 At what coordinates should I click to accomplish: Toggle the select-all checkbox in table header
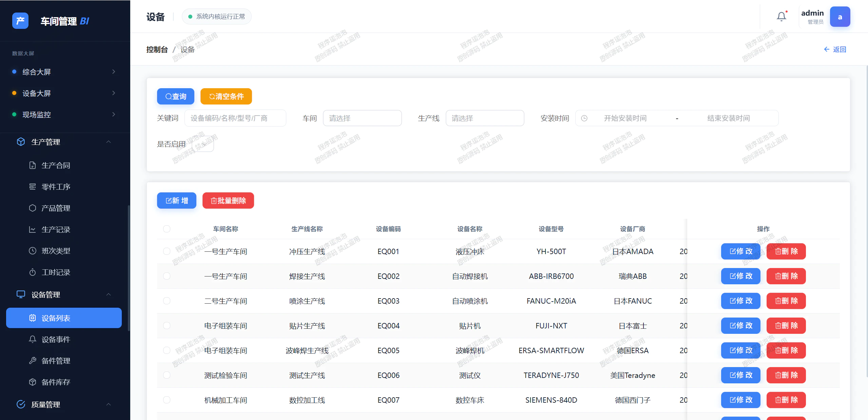coord(167,229)
